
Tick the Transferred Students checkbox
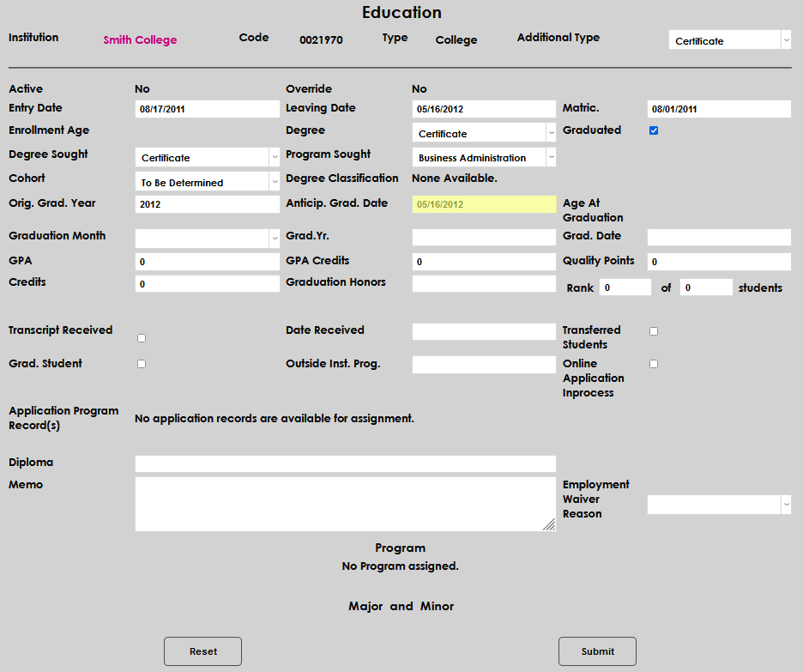point(654,331)
